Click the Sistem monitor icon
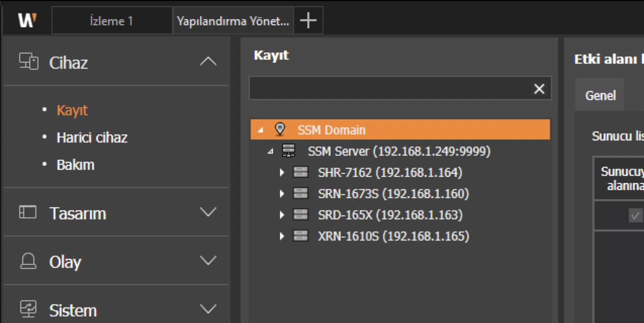The image size is (644, 323). pyautogui.click(x=28, y=308)
